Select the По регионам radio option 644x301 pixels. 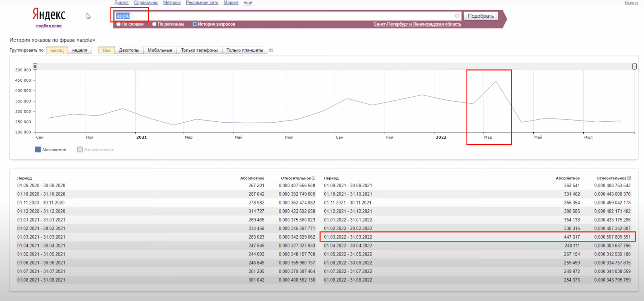pos(154,24)
